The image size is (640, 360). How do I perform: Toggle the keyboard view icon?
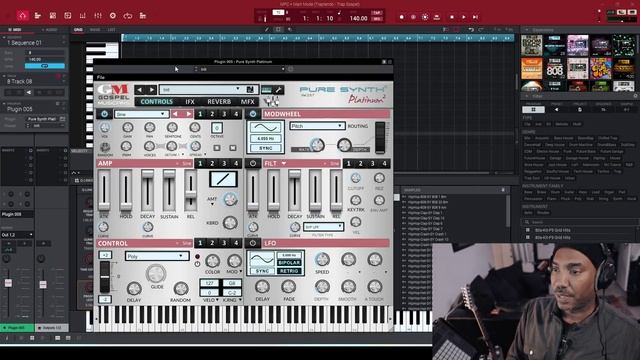pos(267,90)
